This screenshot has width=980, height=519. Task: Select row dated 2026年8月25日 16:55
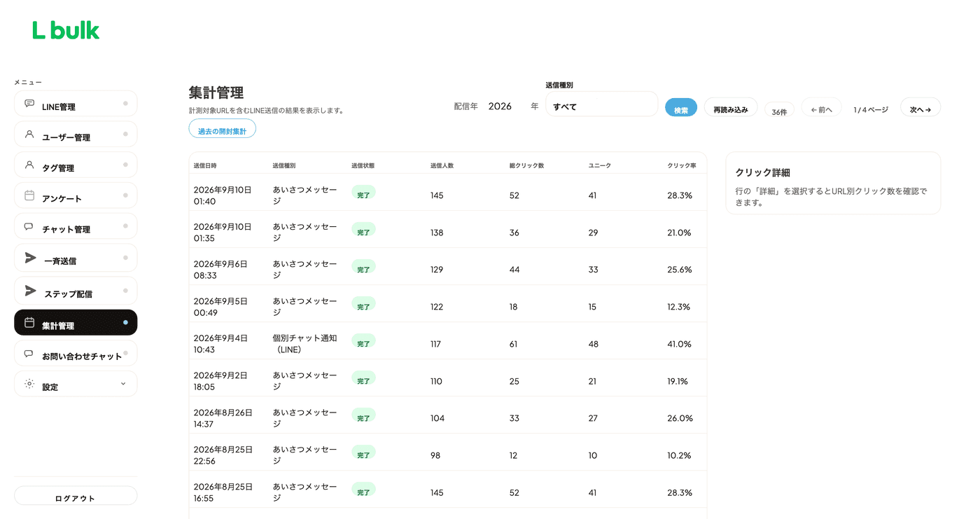(x=448, y=490)
